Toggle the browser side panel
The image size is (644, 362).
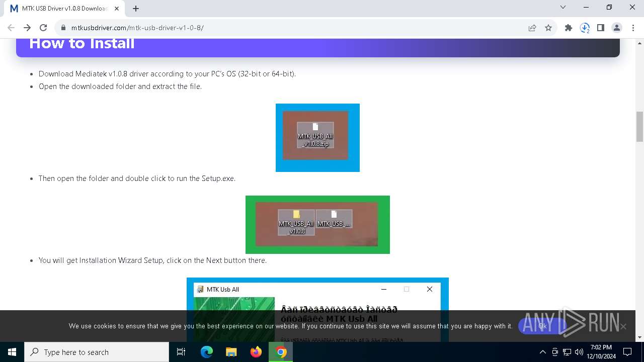coord(601,28)
